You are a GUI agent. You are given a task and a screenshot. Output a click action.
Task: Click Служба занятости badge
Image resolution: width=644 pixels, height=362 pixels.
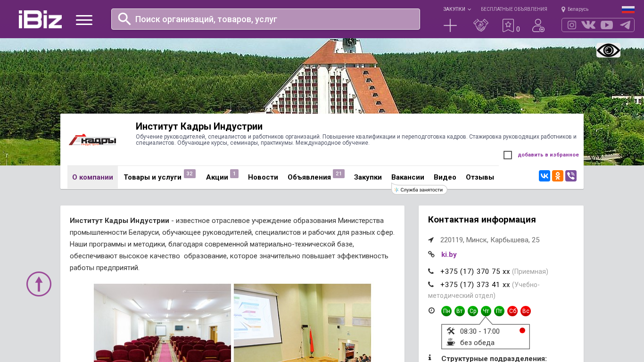tap(419, 190)
